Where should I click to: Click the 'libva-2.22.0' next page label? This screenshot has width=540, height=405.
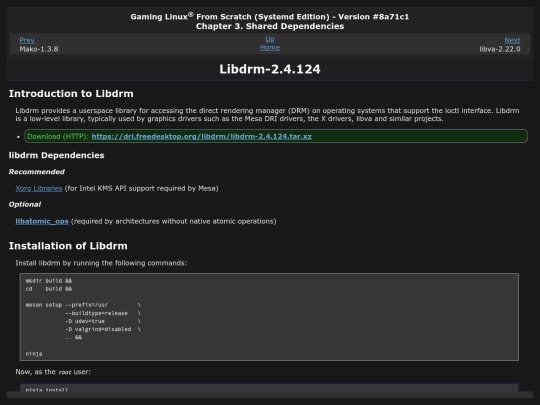(x=500, y=49)
